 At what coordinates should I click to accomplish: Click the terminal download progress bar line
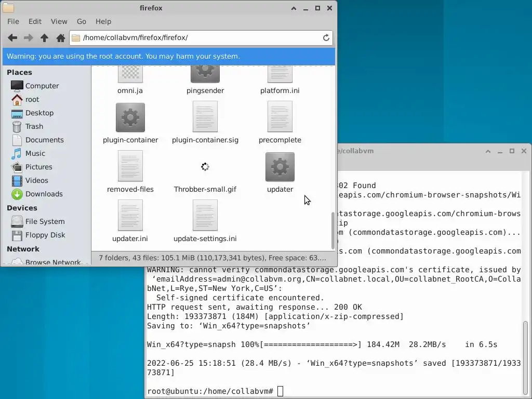322,345
